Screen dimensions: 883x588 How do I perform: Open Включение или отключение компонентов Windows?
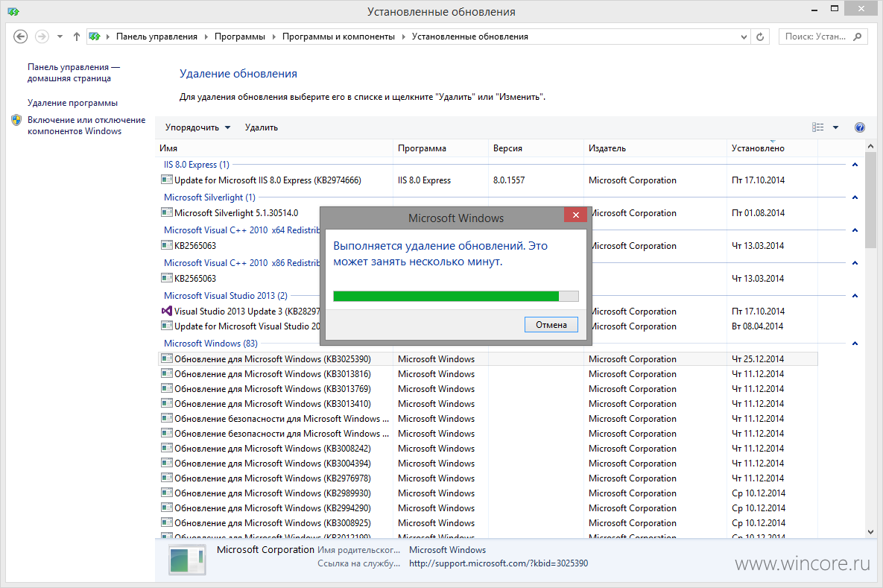(86, 126)
